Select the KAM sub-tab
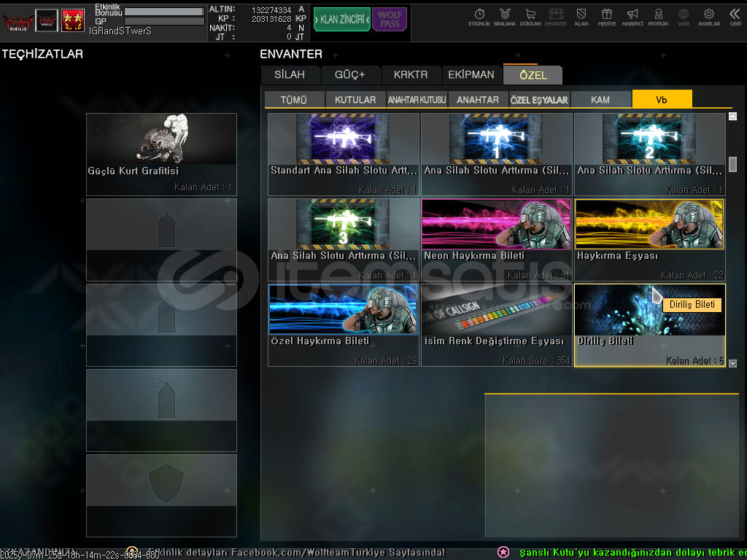747x560 pixels. (x=600, y=99)
